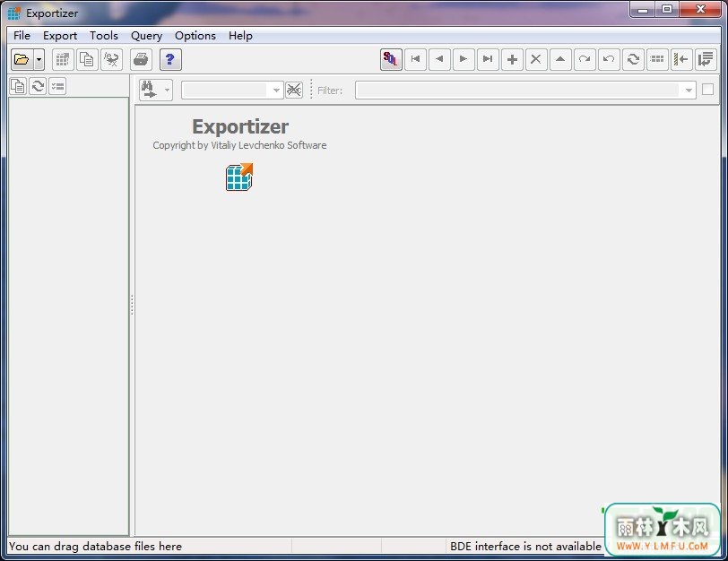Viewport: 728px width, 561px height.
Task: Go to last record
Action: [488, 59]
